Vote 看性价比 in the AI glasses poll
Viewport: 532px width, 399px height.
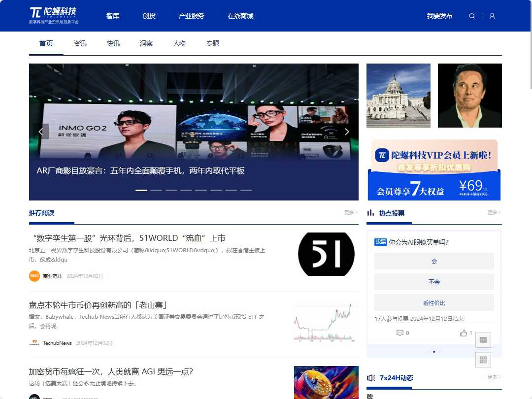click(x=434, y=302)
